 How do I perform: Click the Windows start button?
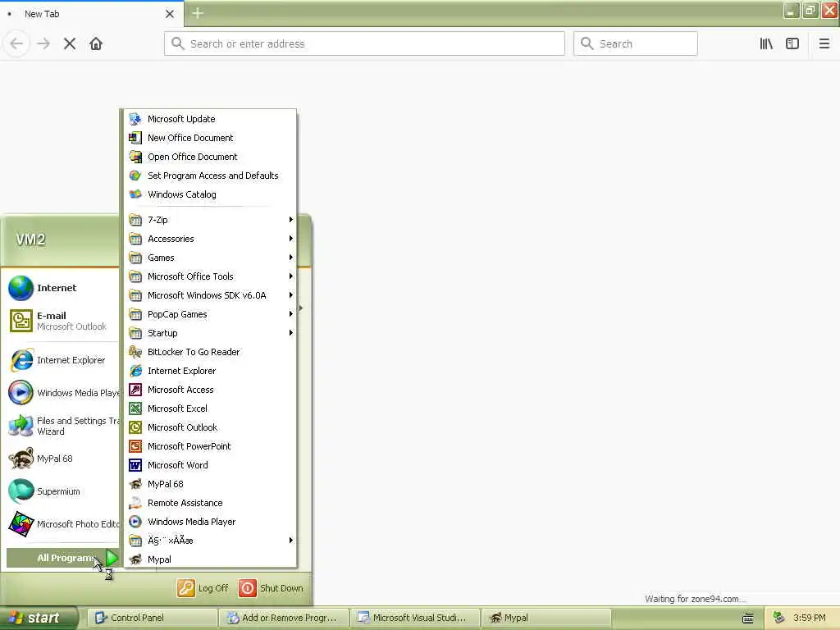pos(39,619)
